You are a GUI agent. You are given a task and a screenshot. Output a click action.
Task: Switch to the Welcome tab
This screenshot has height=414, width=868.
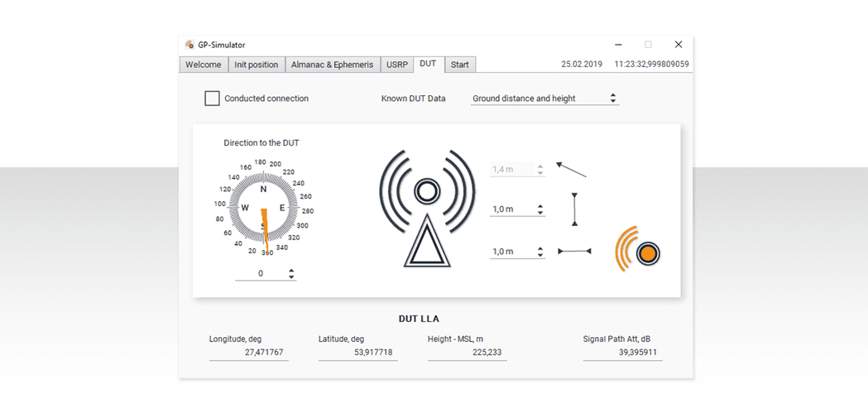click(203, 65)
